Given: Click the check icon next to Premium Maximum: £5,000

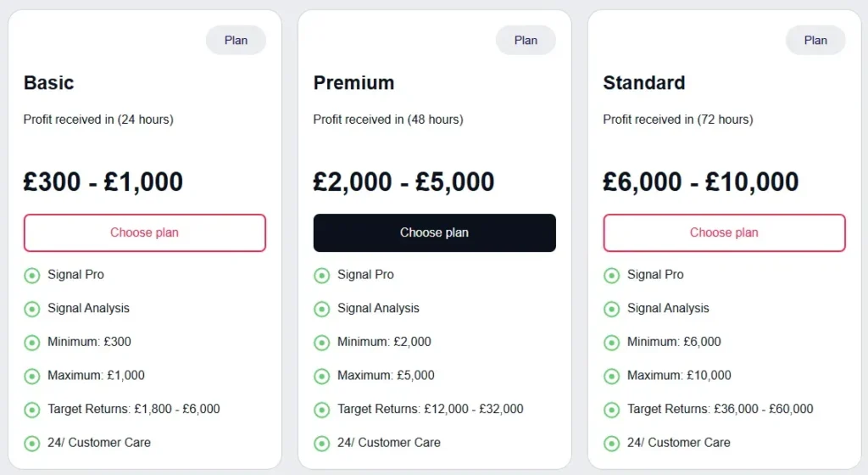Looking at the screenshot, I should 322,376.
